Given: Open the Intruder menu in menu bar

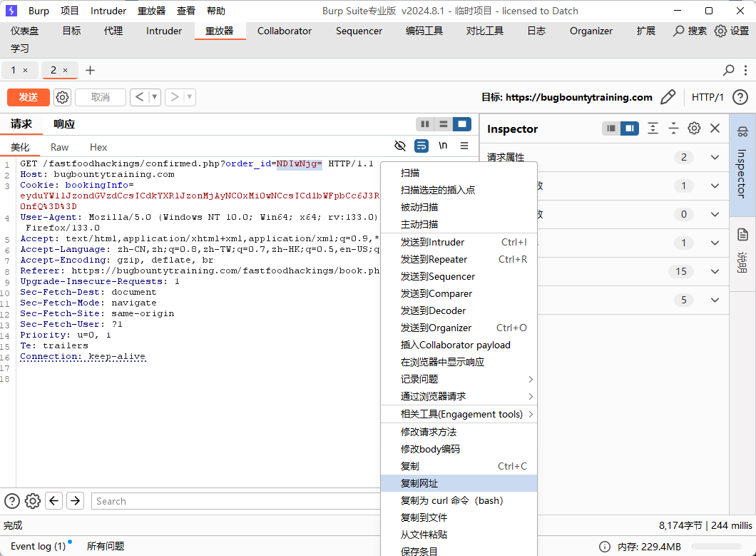Looking at the screenshot, I should click(108, 11).
